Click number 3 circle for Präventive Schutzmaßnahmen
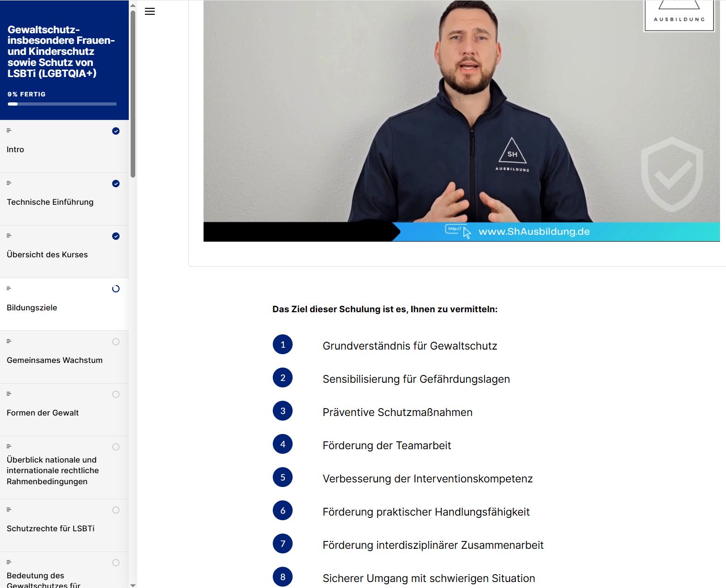726x588 pixels. click(282, 411)
